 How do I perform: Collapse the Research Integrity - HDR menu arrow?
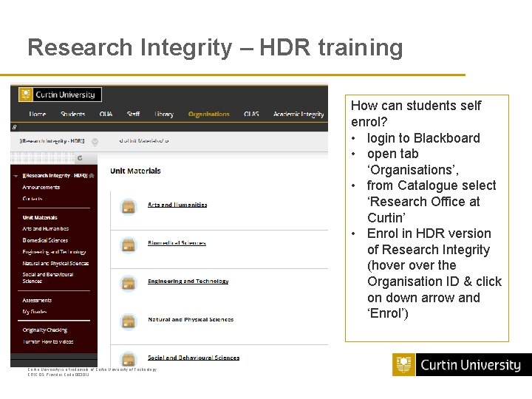[x=16, y=176]
